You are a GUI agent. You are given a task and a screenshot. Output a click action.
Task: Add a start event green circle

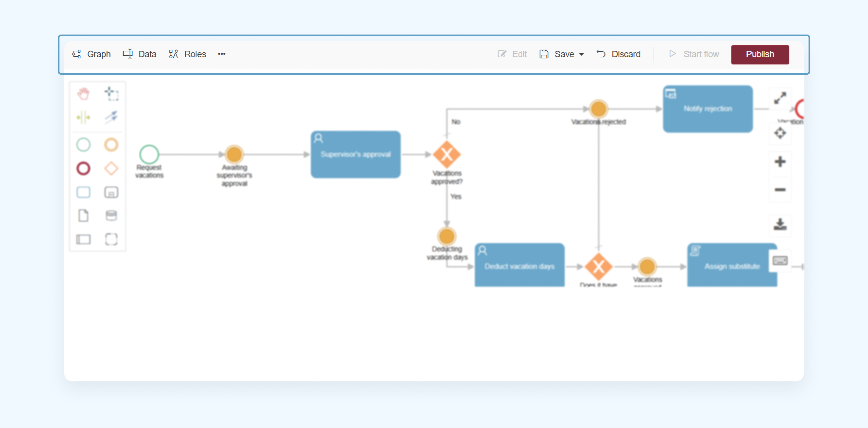(83, 145)
